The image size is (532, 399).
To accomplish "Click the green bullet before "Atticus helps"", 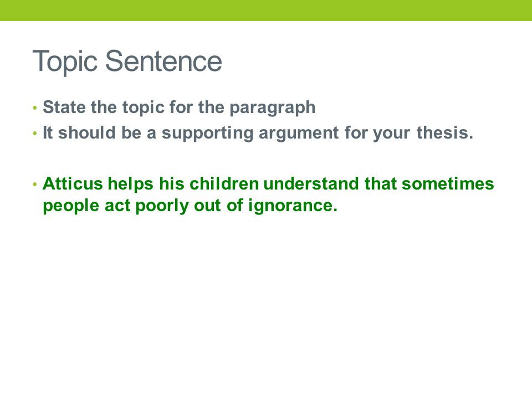I will (35, 185).
